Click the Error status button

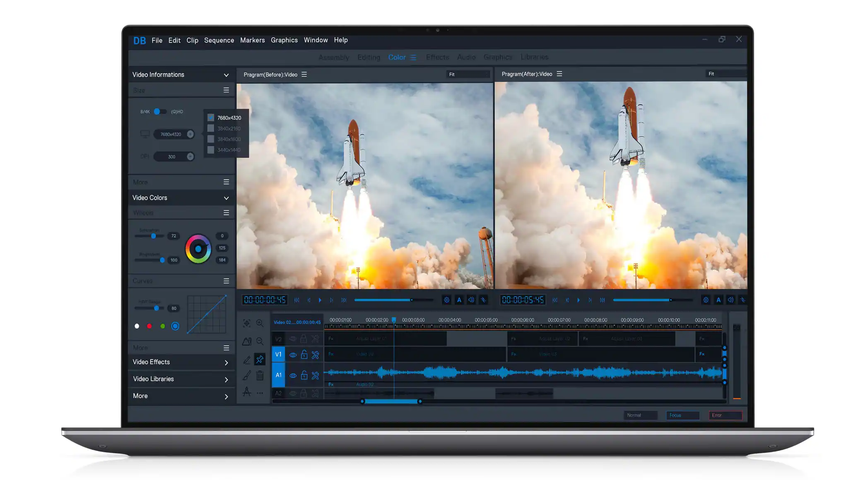tap(725, 415)
